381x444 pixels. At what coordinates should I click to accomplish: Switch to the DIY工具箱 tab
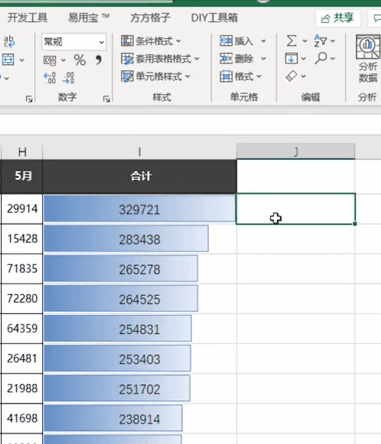click(214, 18)
